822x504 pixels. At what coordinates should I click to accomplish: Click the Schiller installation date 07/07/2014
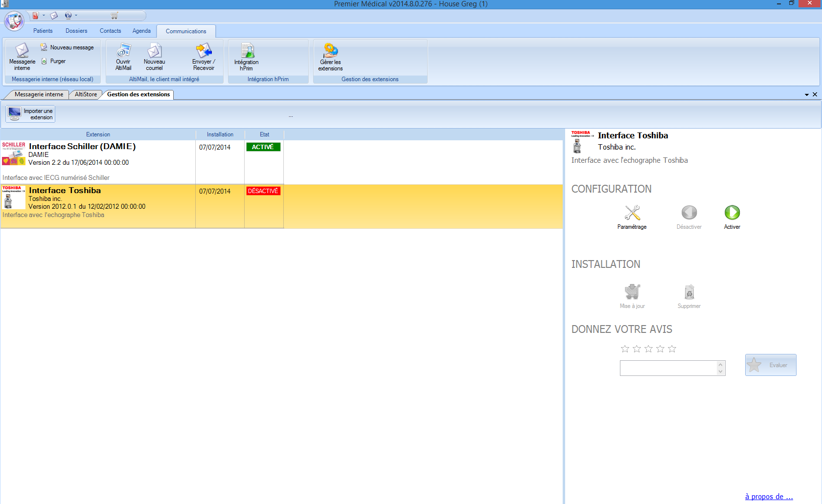tap(215, 147)
